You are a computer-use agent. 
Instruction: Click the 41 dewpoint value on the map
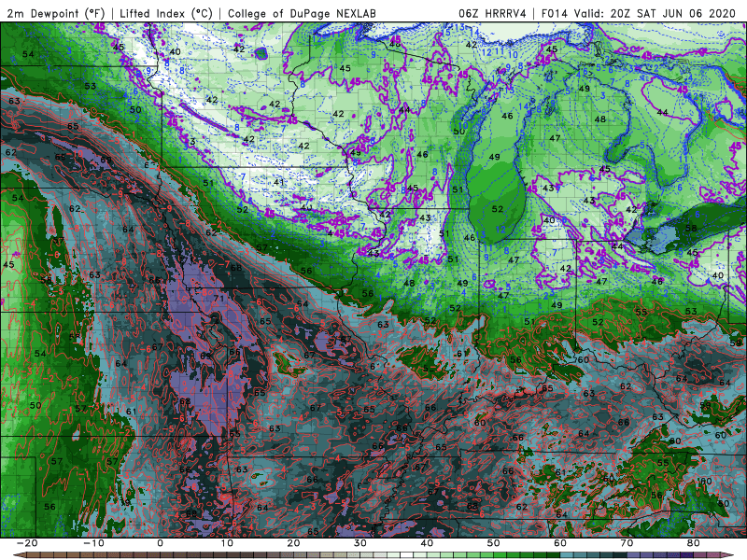coord(278,182)
